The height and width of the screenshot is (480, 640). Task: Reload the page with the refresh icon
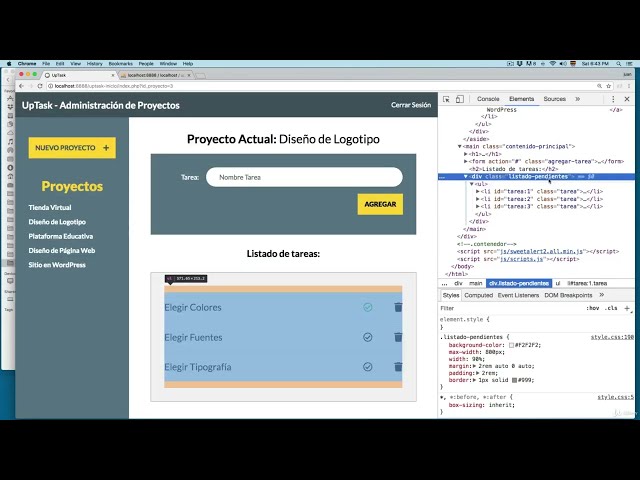point(40,86)
